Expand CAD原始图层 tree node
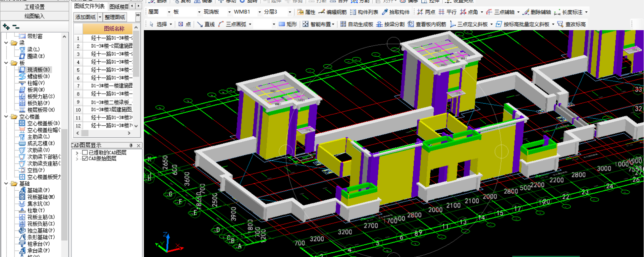This screenshot has height=257, width=644. click(77, 158)
